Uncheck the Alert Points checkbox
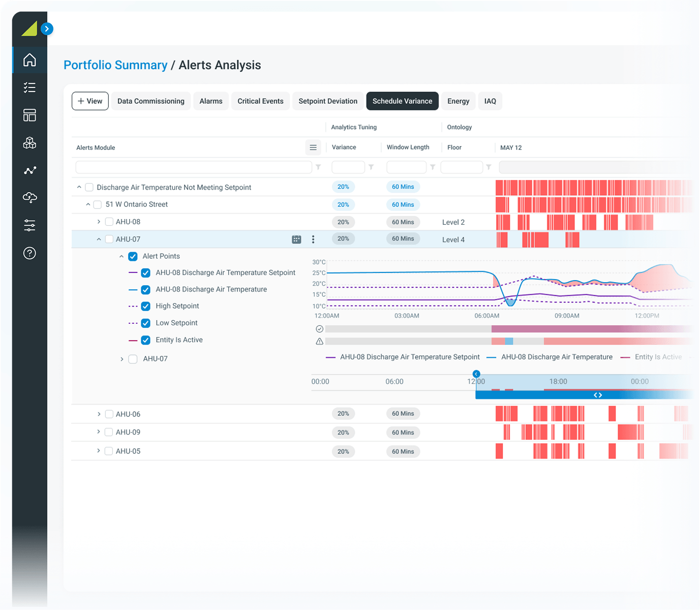700x610 pixels. 133,256
